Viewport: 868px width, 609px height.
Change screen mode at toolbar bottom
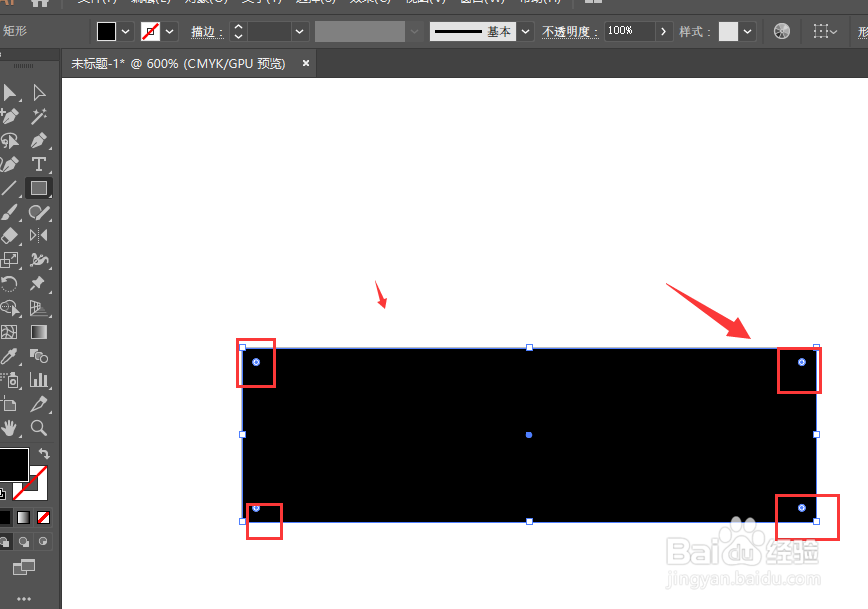pos(24,567)
